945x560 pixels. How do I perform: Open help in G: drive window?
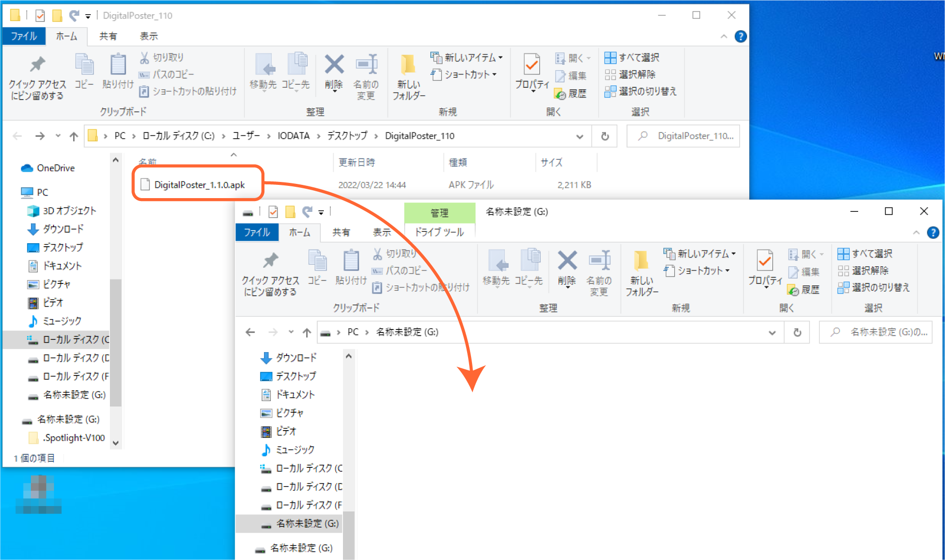pos(933,232)
